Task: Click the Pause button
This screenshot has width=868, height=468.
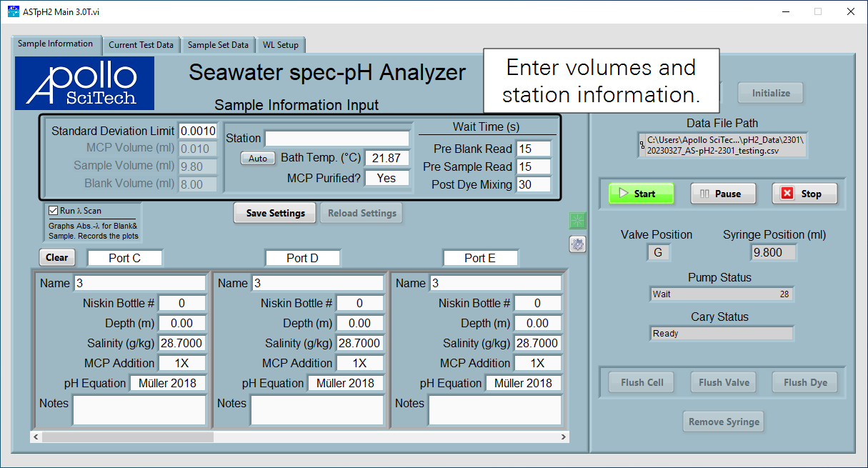Action: tap(723, 194)
